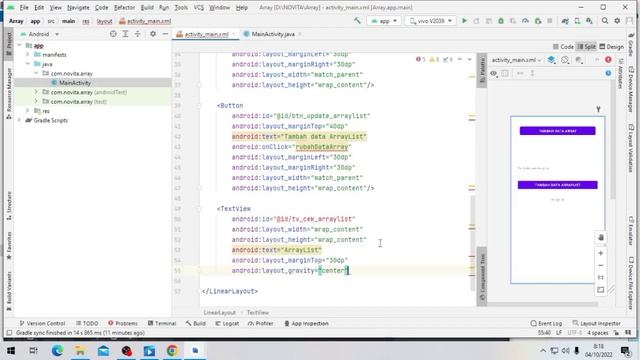This screenshot has height=360, width=640.
Task: Go to next highlighted error arrow in editor
Action: pos(469,60)
